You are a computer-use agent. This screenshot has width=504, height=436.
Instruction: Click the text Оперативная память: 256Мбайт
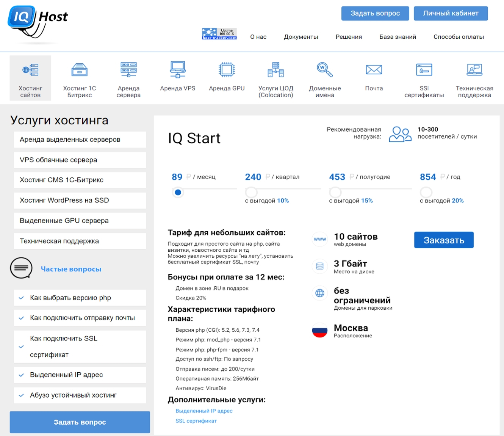pyautogui.click(x=217, y=379)
